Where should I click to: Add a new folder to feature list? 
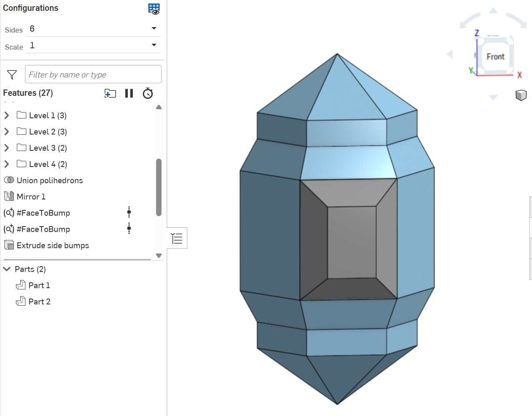pyautogui.click(x=110, y=93)
